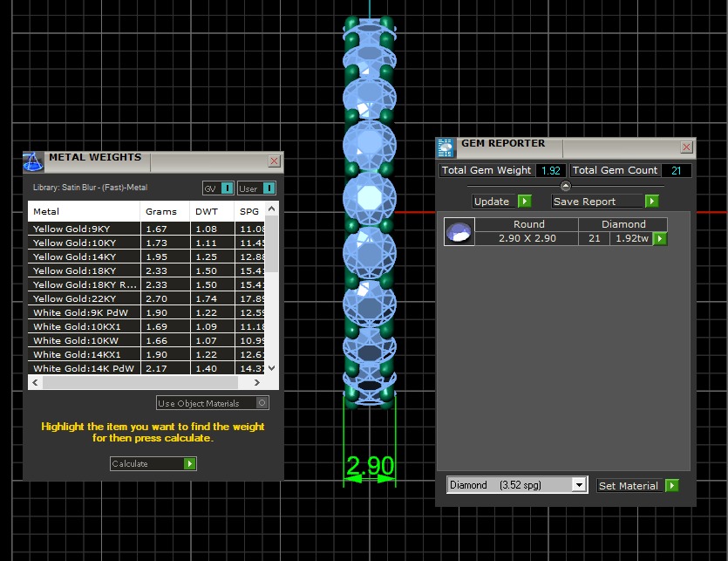This screenshot has height=561, width=728.
Task: Click the 2.70 grams value for 22KY
Action: (156, 298)
